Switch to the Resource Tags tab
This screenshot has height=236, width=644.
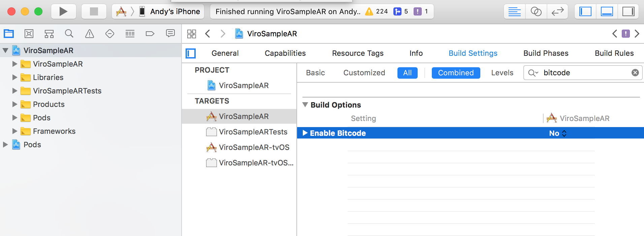click(358, 53)
